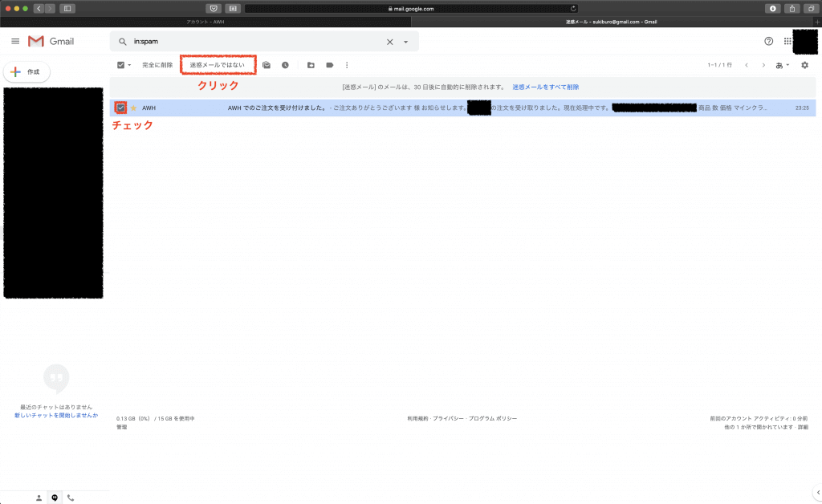Click the storage usage text 0.13 GB
822x504 pixels.
(155, 419)
